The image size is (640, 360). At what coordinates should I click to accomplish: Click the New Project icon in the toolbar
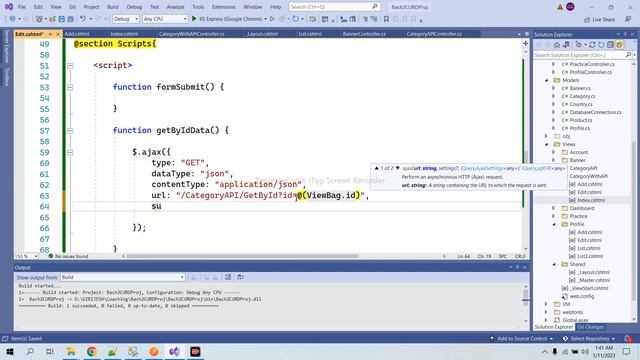pyautogui.click(x=39, y=19)
